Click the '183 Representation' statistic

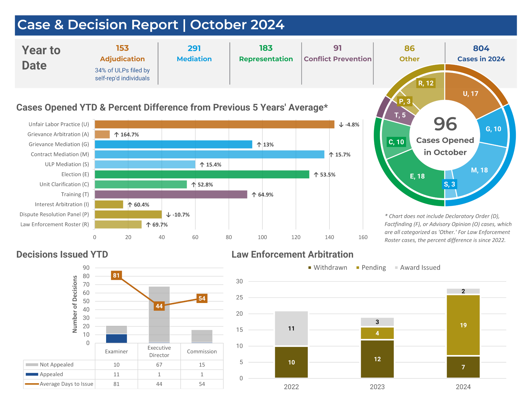(x=266, y=53)
